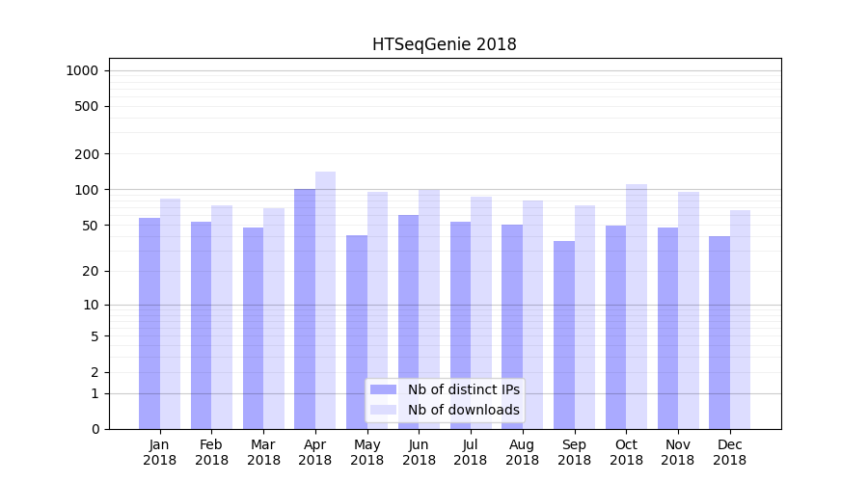Viewport: 868px width, 482px height.
Task: Click the downloads legend color swatch
Action: click(x=383, y=410)
